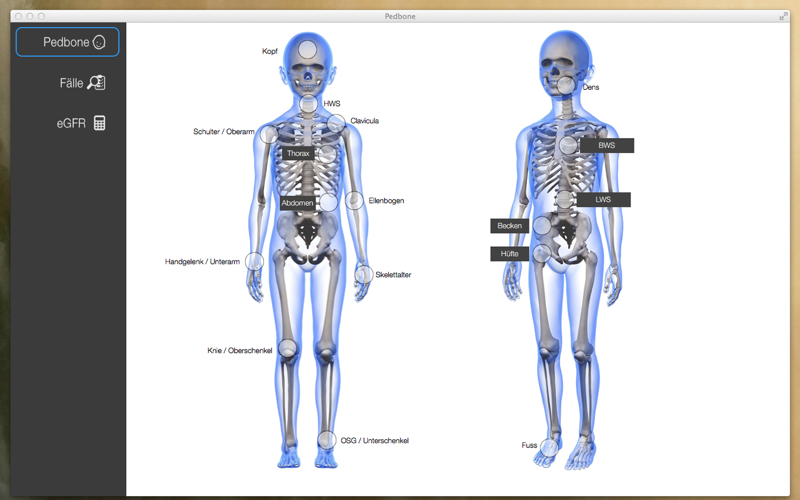This screenshot has width=800, height=500.
Task: Click the Hüfte label button
Action: (x=510, y=254)
